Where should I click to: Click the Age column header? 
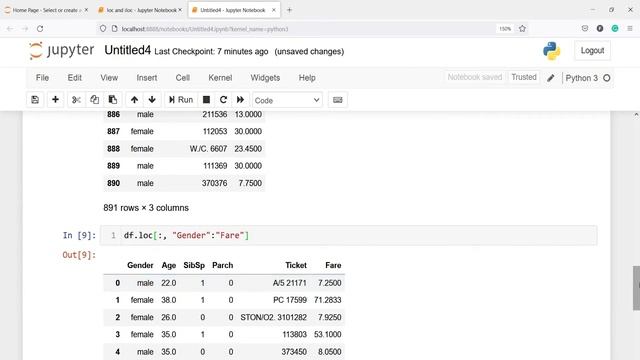tap(169, 265)
